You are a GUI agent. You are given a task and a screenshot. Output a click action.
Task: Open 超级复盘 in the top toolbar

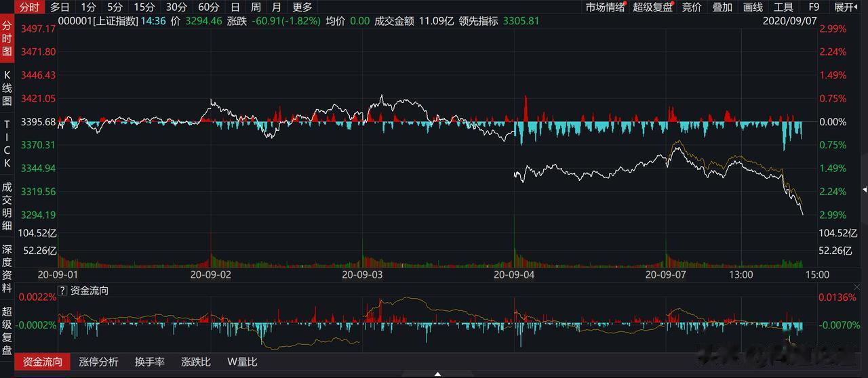[653, 7]
